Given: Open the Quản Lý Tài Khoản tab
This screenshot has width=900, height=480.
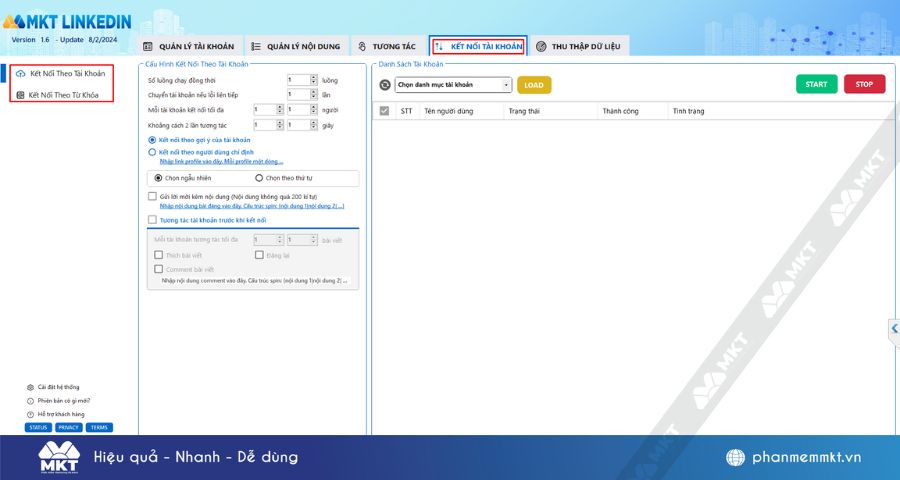Looking at the screenshot, I should (188, 46).
